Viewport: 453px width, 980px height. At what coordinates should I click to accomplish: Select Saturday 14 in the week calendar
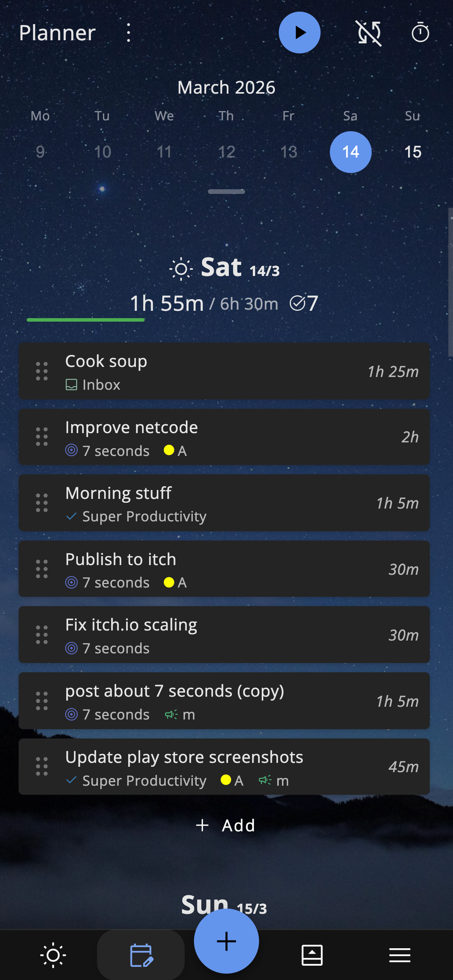pyautogui.click(x=350, y=152)
